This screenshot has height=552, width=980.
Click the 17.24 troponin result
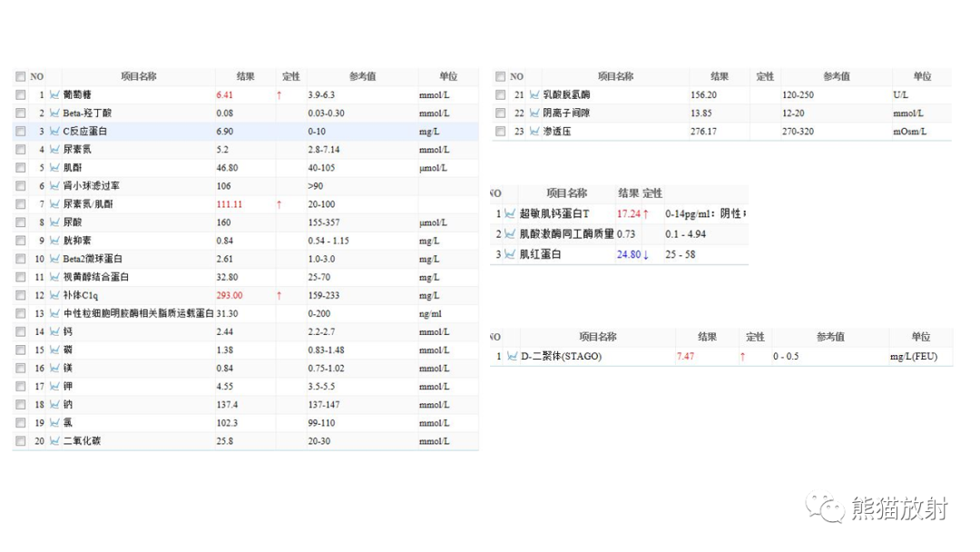pyautogui.click(x=629, y=213)
